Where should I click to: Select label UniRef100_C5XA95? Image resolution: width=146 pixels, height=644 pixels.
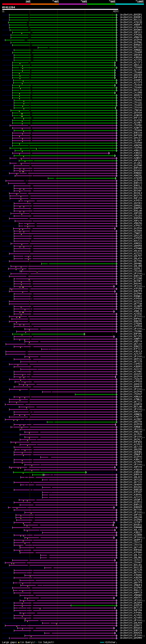click(131, 53)
